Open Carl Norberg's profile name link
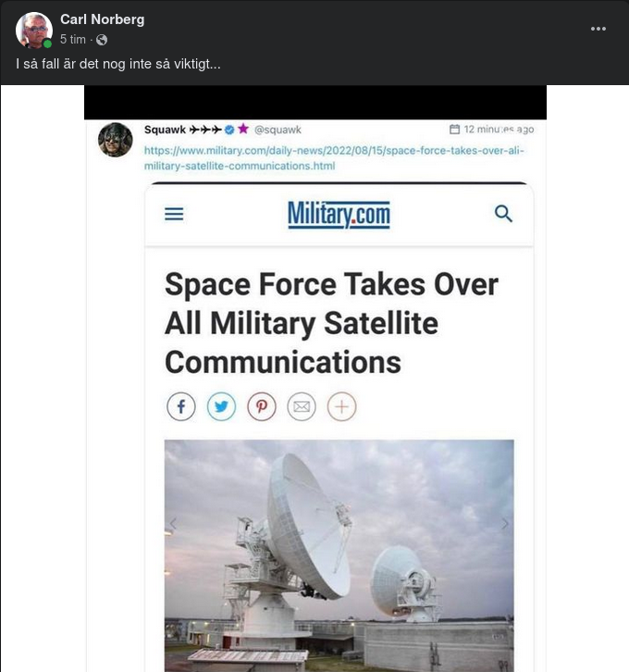The width and height of the screenshot is (629, 672). point(102,19)
